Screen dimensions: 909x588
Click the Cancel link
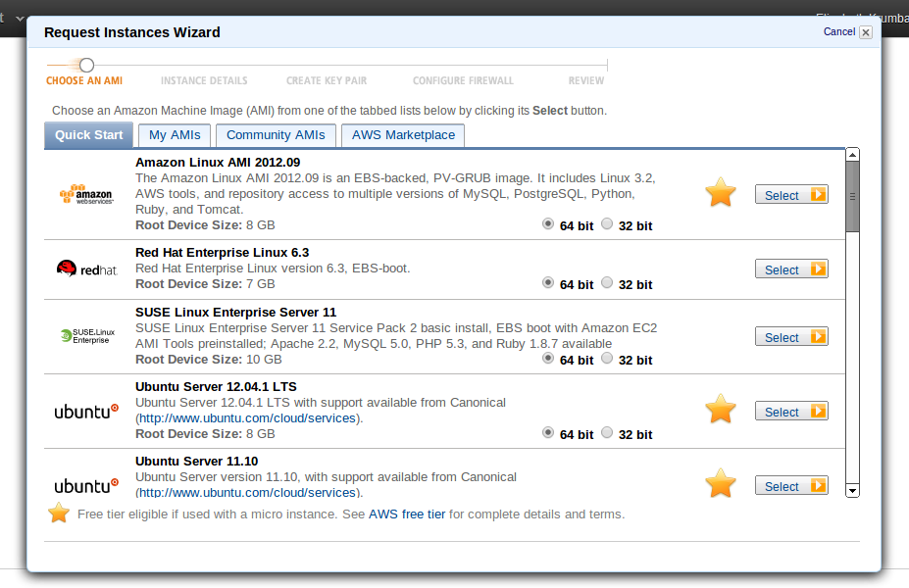838,32
